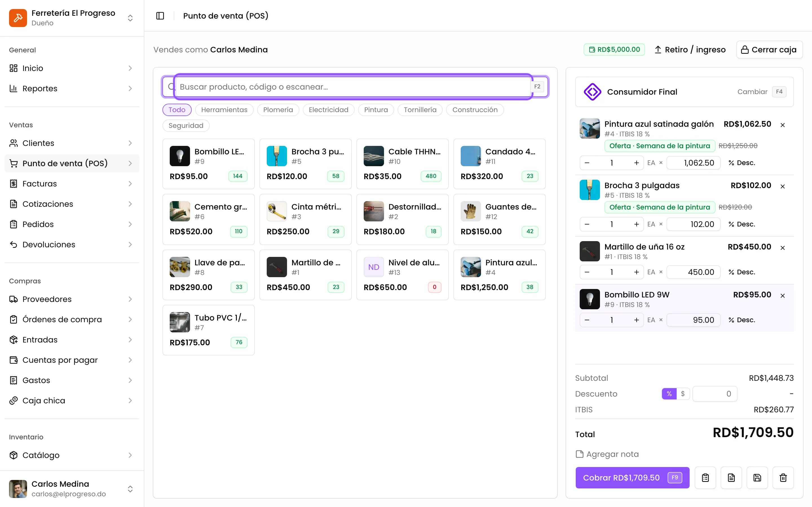The width and height of the screenshot is (812, 507).
Task: Click Cobrar RD$1,709.50 button
Action: click(632, 477)
